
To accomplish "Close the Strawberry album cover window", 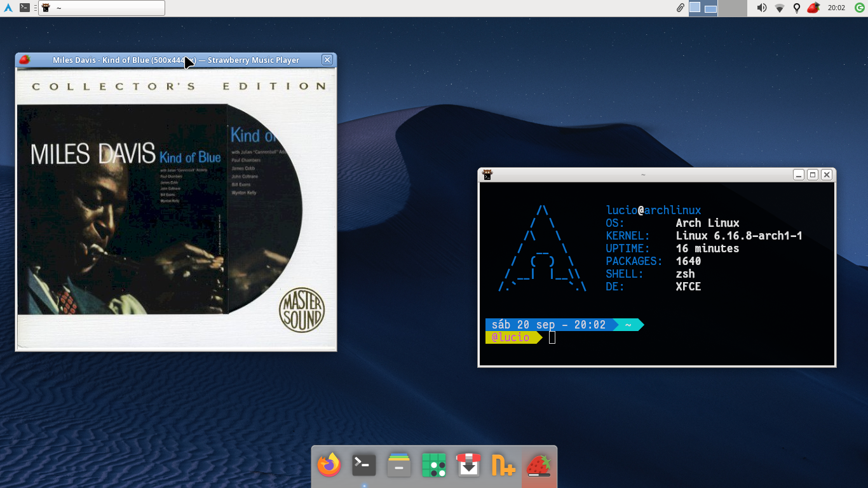I will 327,60.
